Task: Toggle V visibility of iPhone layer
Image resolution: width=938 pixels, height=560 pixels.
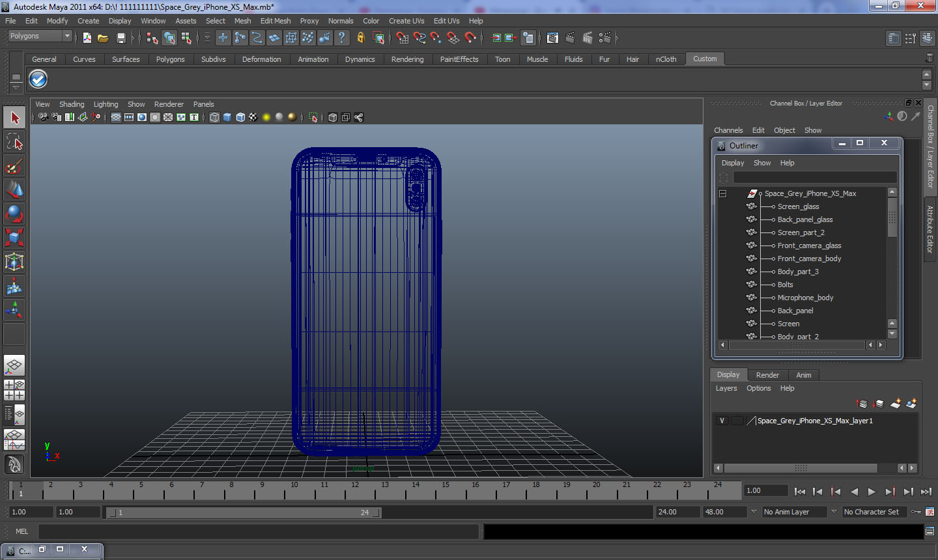Action: [x=722, y=421]
